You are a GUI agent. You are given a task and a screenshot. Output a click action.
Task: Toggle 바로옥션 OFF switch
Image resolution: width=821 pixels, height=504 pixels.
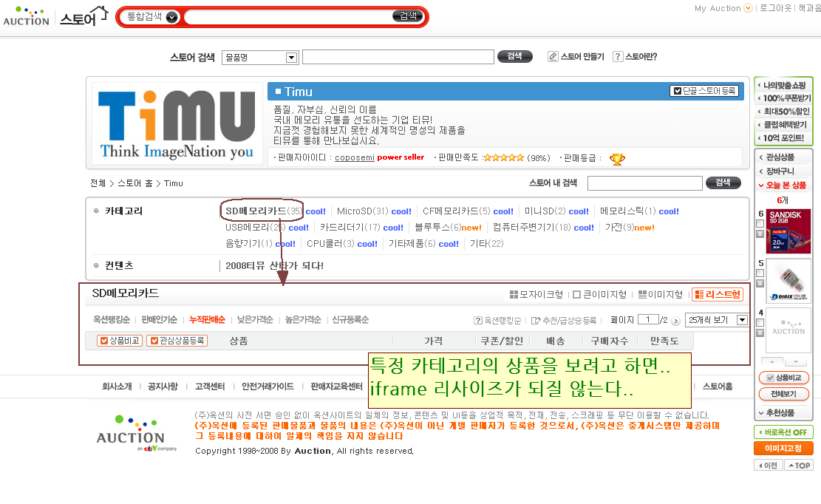783,432
